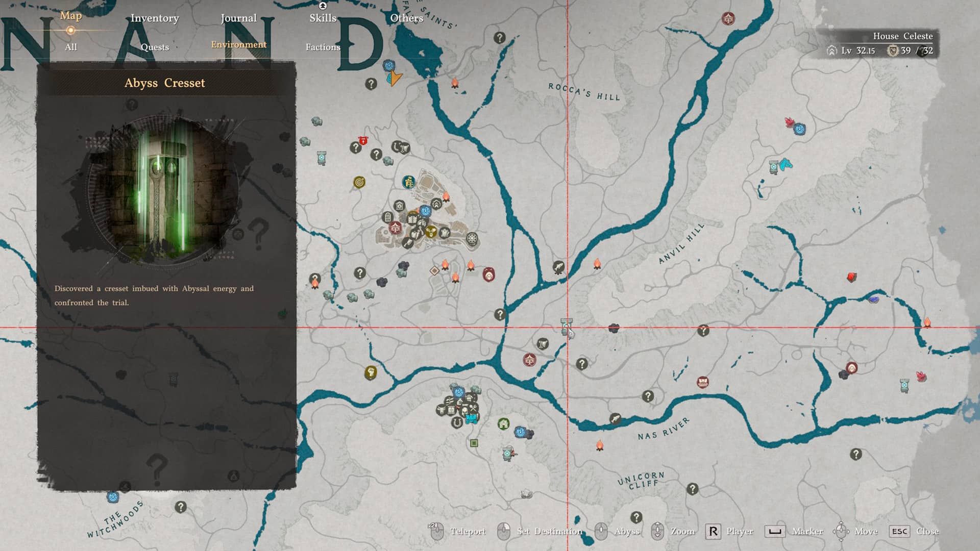This screenshot has width=980, height=551.
Task: Click the orange player arrow marker
Action: tap(395, 78)
